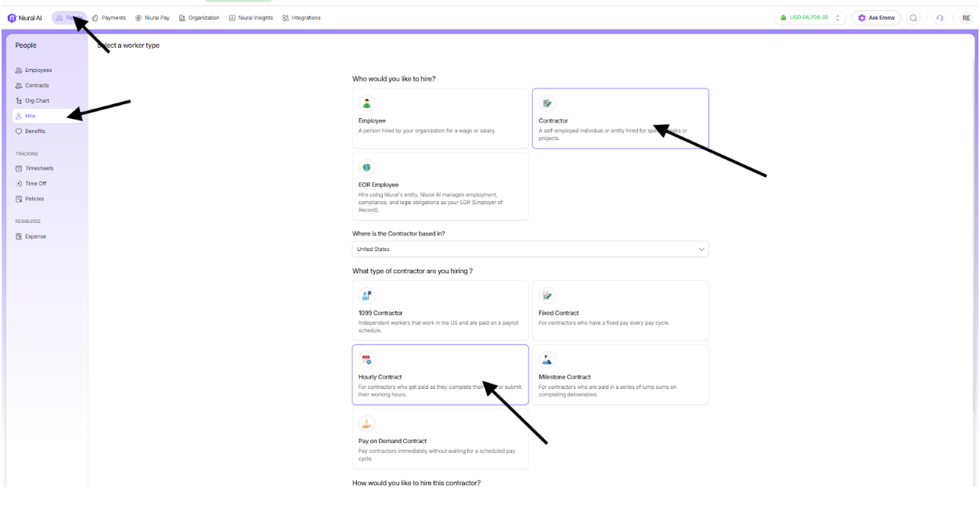This screenshot has height=507, width=980.
Task: Select the Fixed Contract card
Action: pos(620,311)
